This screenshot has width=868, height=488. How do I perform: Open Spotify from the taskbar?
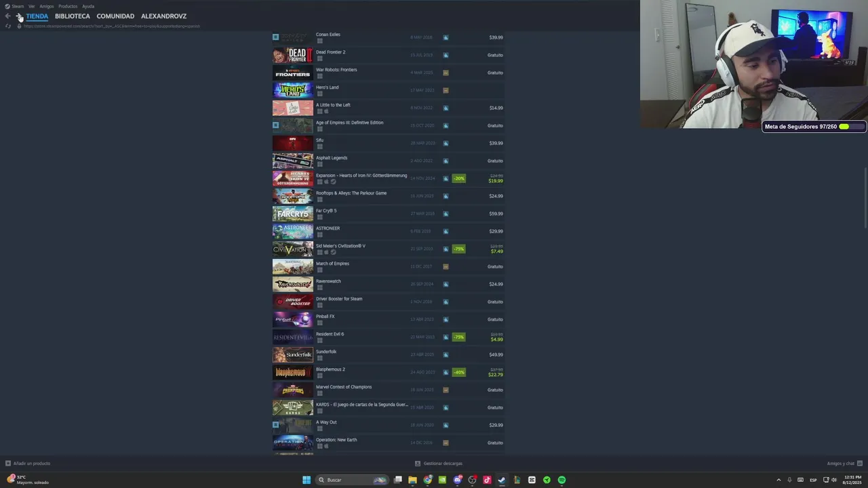coord(561,480)
